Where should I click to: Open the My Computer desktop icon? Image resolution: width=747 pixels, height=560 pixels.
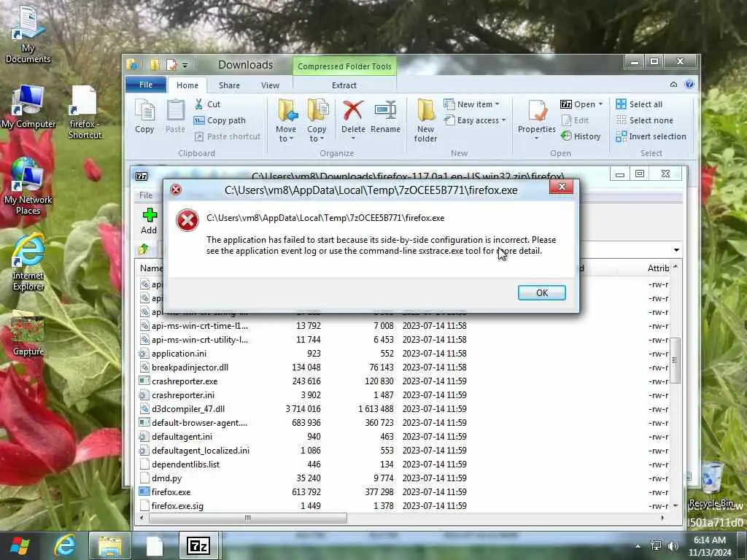coord(28,107)
